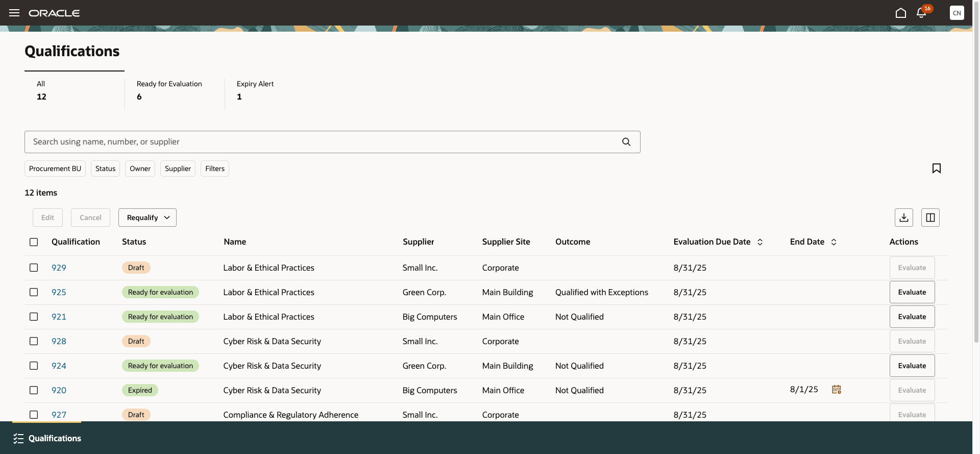Click the Expired status badge
This screenshot has height=454, width=980.
140,390
